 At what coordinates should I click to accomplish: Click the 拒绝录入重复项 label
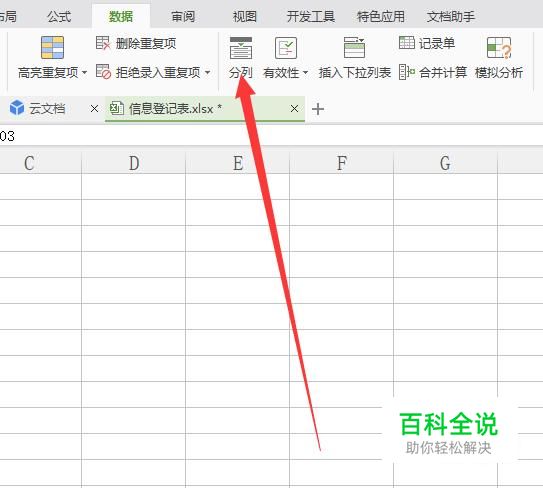(158, 72)
